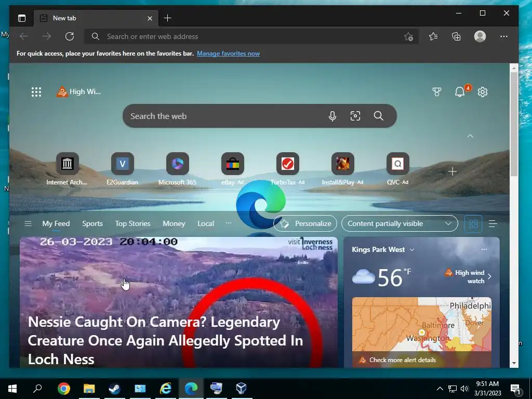Add this page to favorites star
This screenshot has height=399, width=532.
(x=408, y=37)
